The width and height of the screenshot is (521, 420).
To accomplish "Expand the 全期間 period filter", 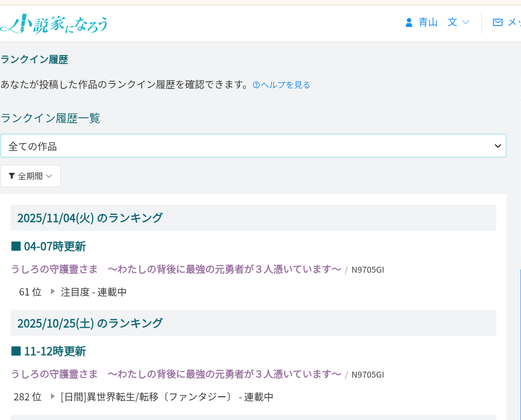I will [x=31, y=176].
